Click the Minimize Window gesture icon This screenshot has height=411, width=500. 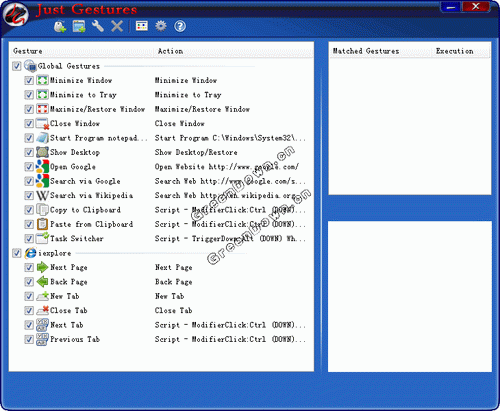coord(42,80)
